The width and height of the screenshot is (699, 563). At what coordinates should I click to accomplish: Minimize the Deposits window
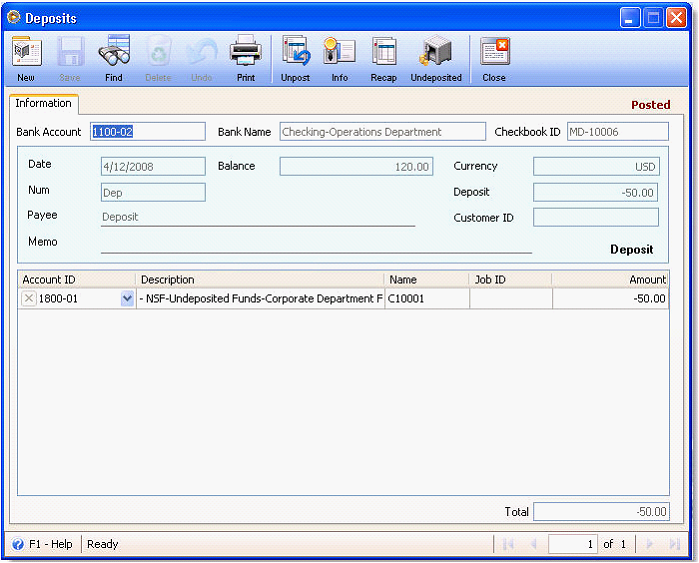(630, 18)
